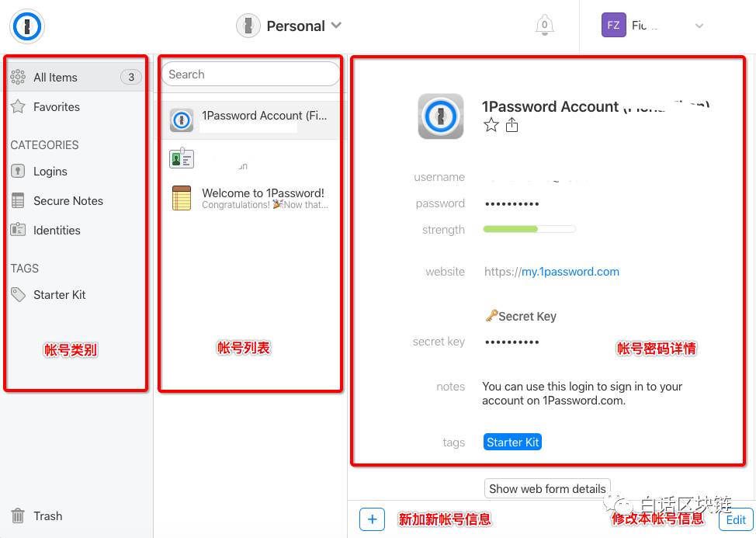
Task: Click the blue Starter Kit tag pill
Action: 512,442
